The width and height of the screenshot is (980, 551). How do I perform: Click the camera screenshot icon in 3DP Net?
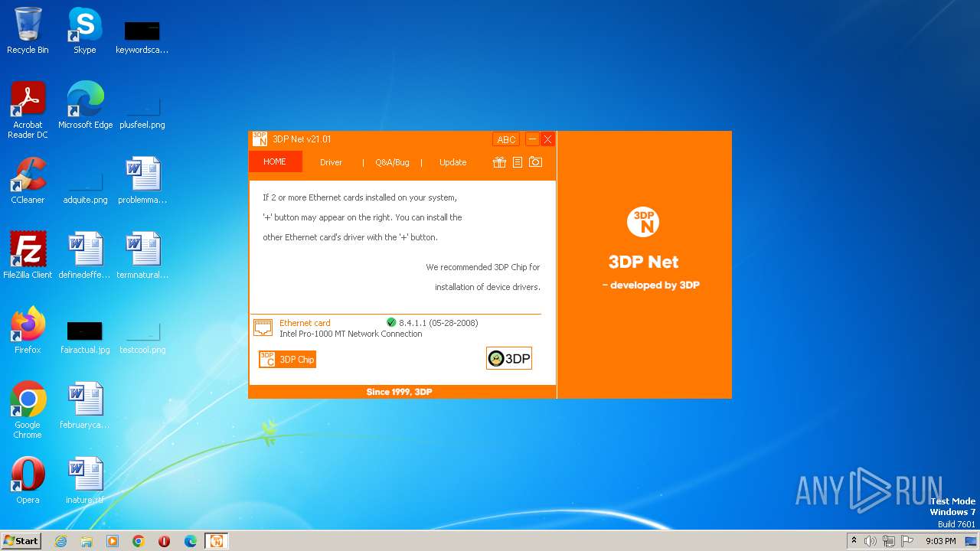[535, 162]
